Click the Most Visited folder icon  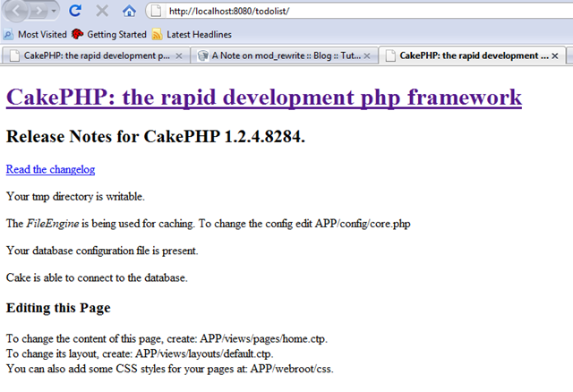click(8, 34)
